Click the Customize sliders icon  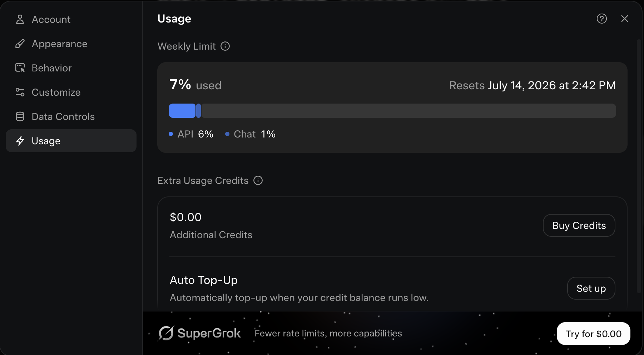(x=20, y=92)
